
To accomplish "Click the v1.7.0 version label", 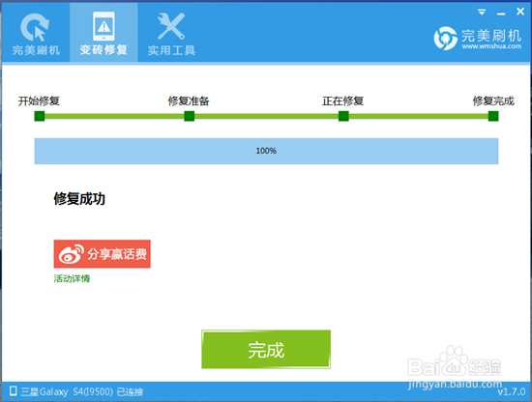I will point(512,391).
